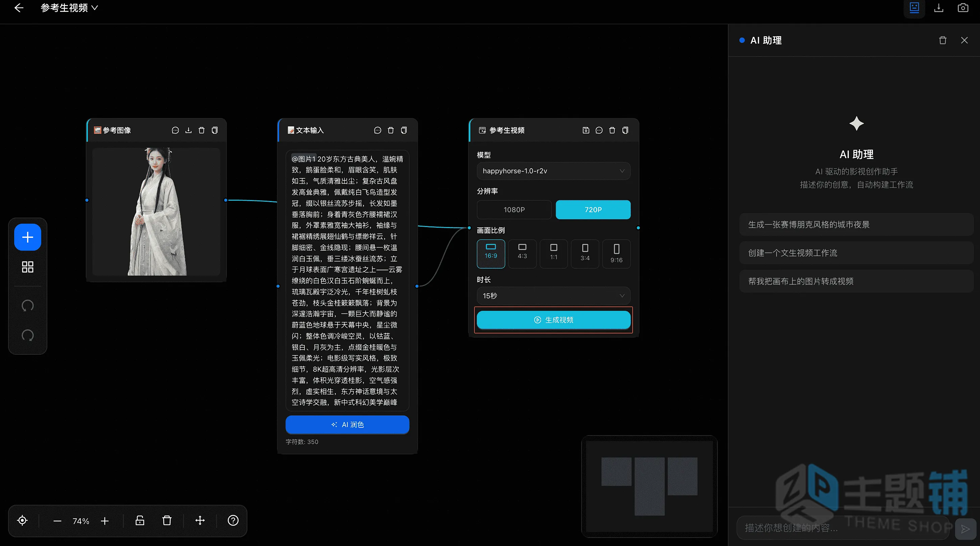Screen dimensions: 980x546
Task: Click the comment icon on 参考图像 node
Action: (175, 130)
